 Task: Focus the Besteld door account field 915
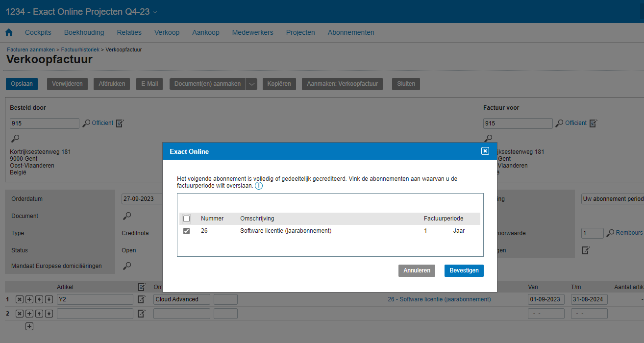[x=45, y=123]
